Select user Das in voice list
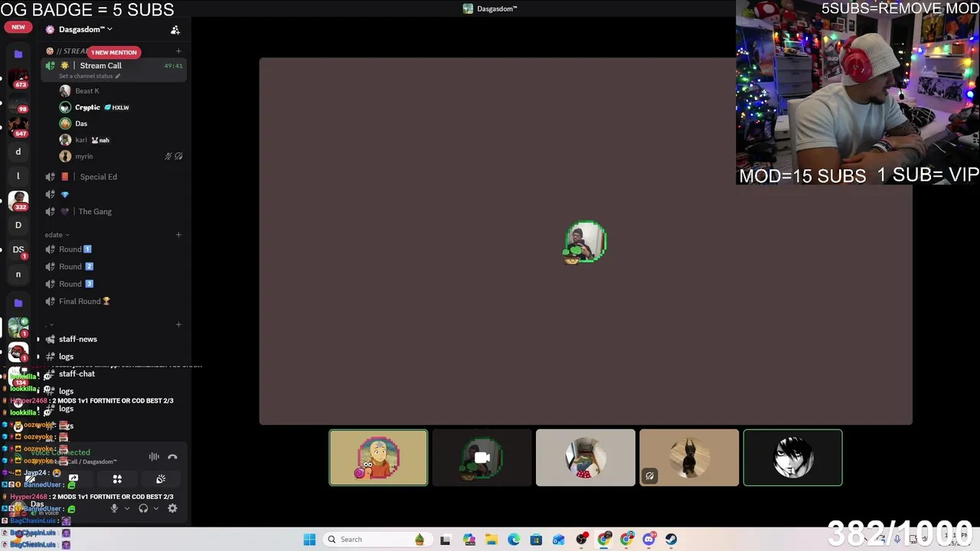 tap(115, 124)
